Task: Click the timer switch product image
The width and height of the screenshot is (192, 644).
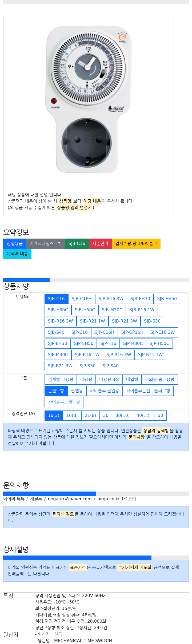Action: tap(89, 99)
